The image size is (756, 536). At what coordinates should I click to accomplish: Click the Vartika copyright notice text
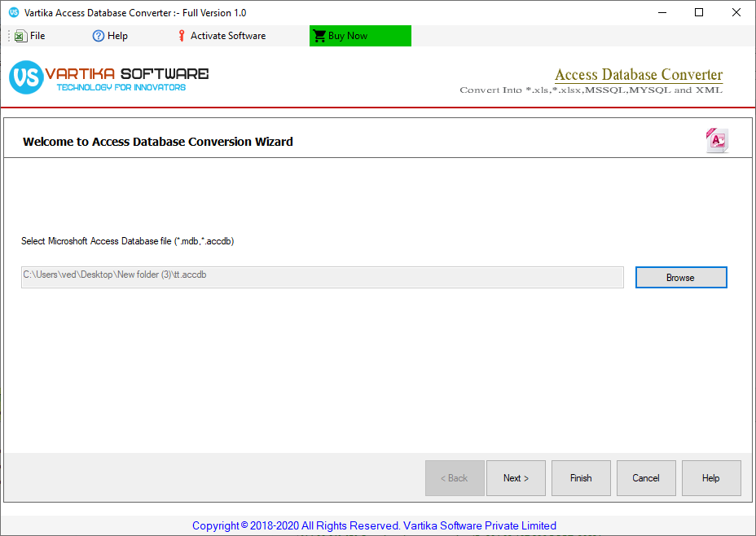tap(374, 525)
